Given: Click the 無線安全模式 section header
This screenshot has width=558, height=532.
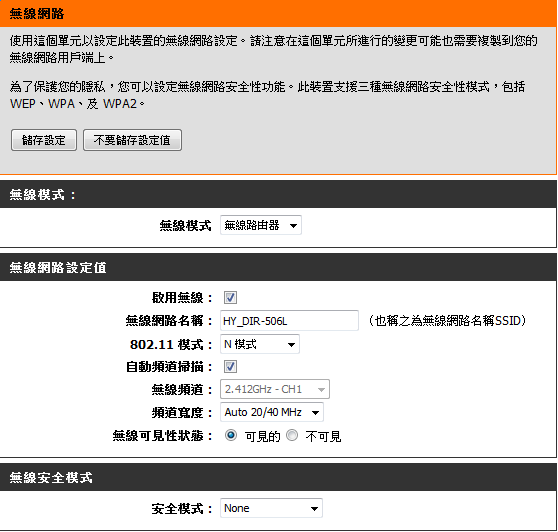Looking at the screenshot, I should pos(51,478).
